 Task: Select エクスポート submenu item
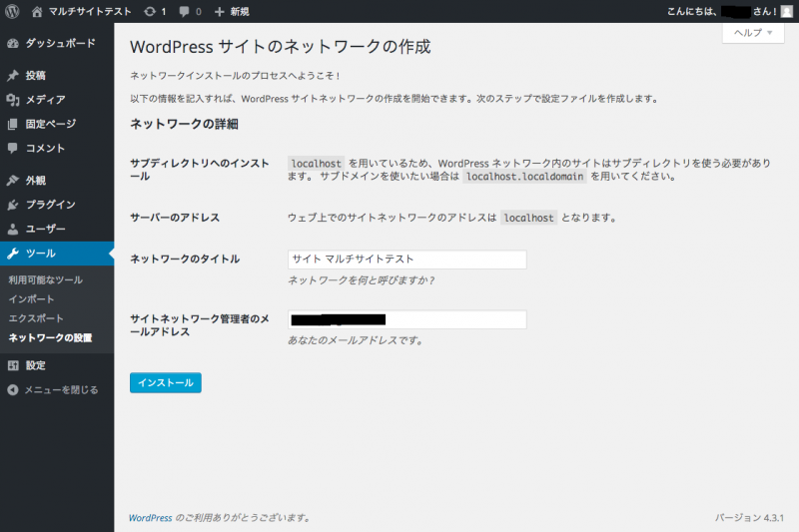[x=36, y=318]
